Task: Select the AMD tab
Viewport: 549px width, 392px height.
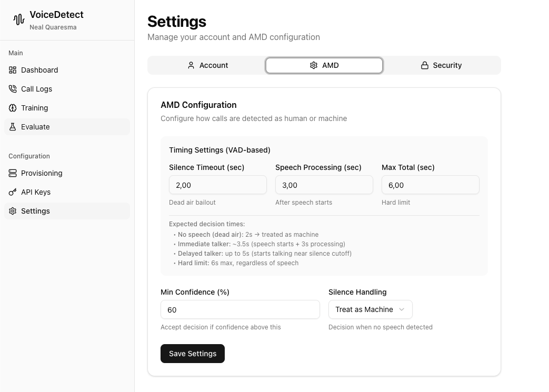Action: tap(324, 65)
